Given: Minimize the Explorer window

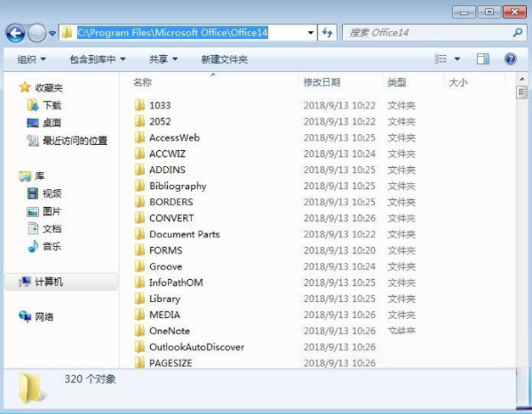Looking at the screenshot, I should point(464,12).
